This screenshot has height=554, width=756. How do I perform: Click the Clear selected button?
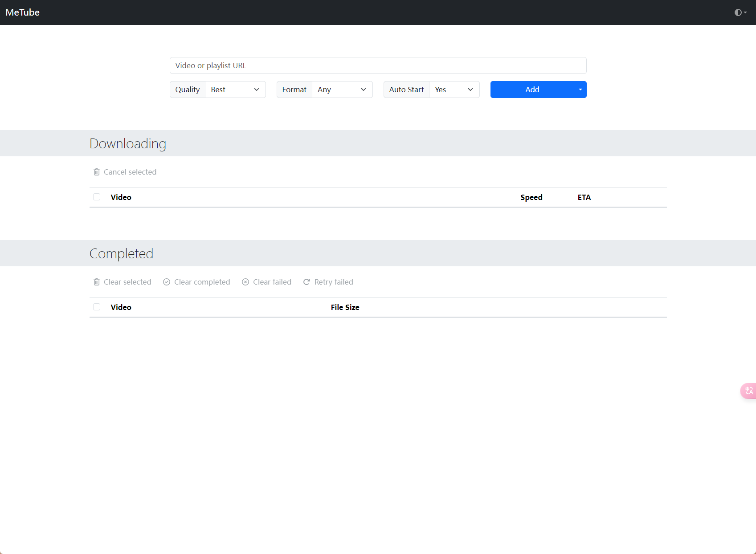pos(122,282)
